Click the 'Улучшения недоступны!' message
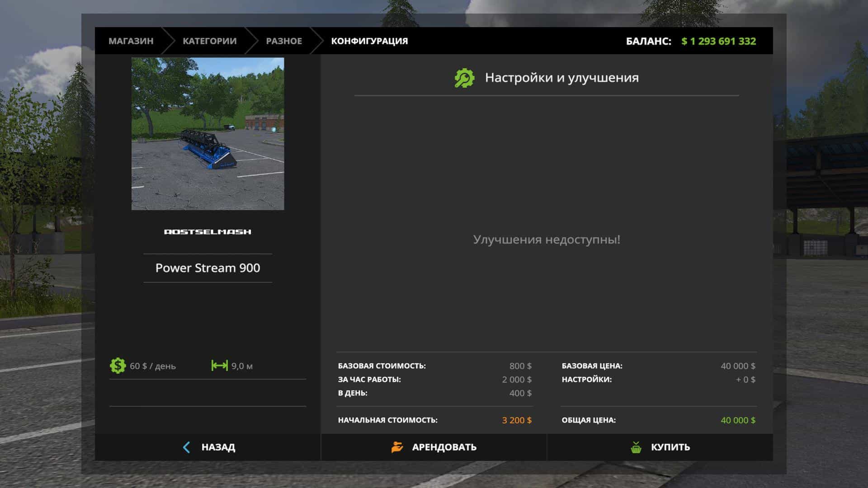This screenshot has width=868, height=488. point(547,239)
